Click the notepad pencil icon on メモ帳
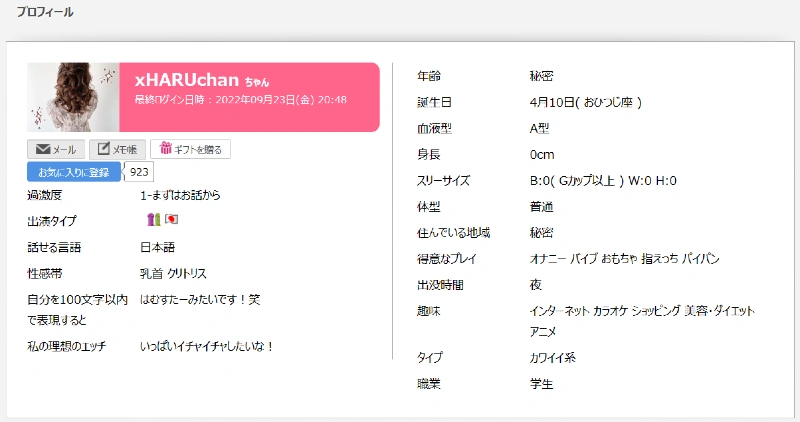 pyautogui.click(x=101, y=149)
